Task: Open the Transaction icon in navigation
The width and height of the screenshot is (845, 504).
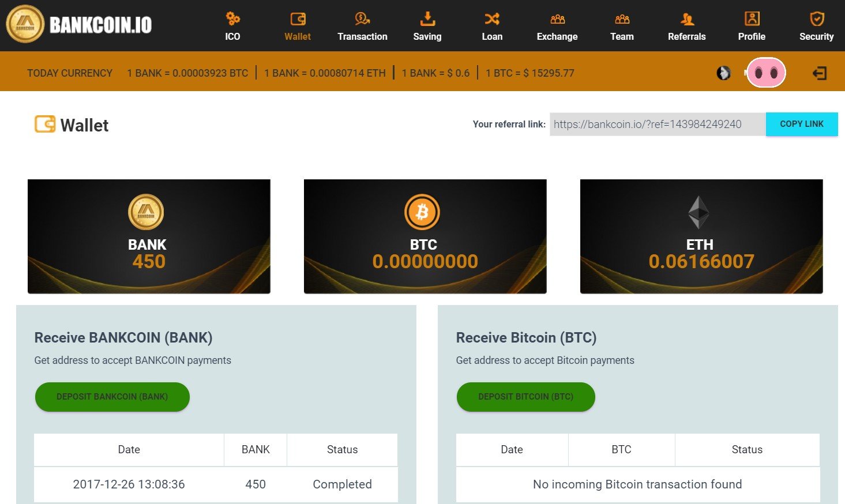Action: 362,19
